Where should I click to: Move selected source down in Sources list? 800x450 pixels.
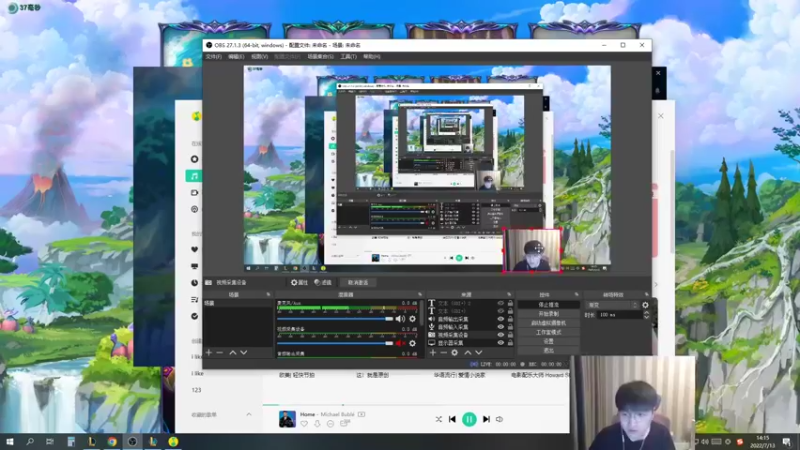[x=479, y=353]
